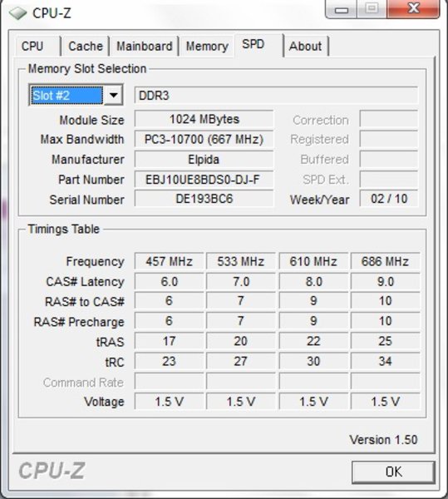
Task: Open the Mainboard tab
Action: tap(145, 46)
